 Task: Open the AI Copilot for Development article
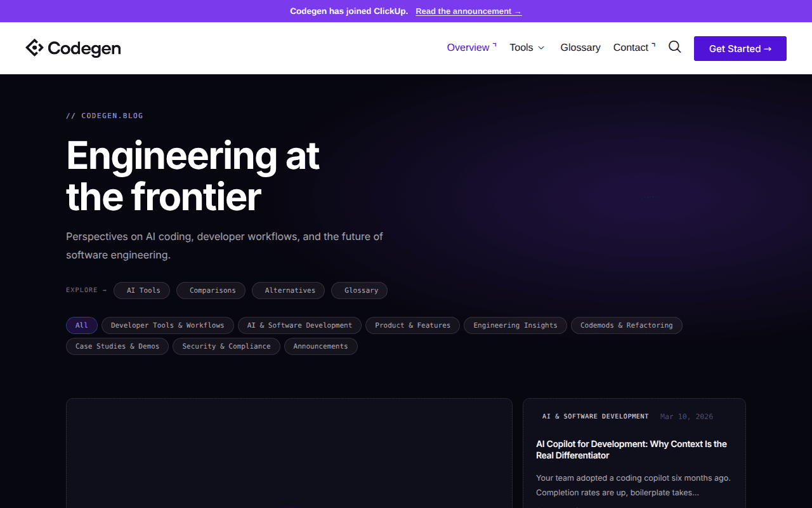(x=631, y=450)
